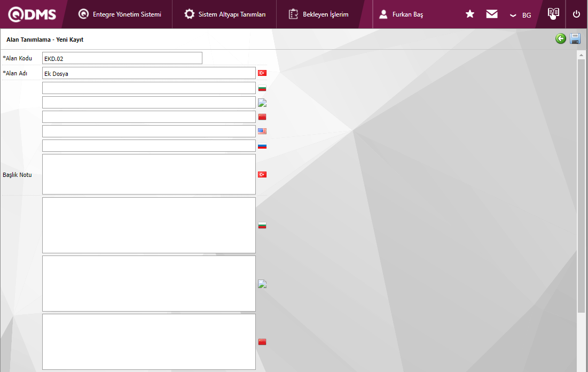Click Chinese flag next to Alan Adı row
The image size is (588, 372).
[262, 117]
